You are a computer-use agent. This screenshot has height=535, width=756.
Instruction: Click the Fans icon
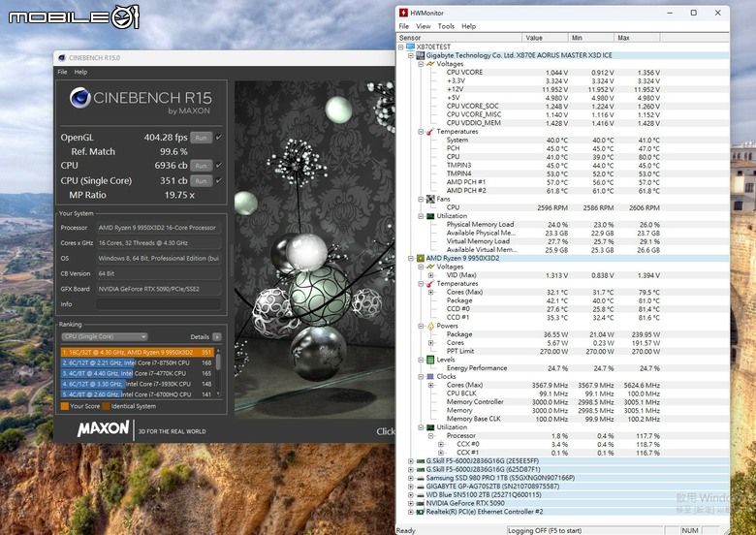tap(430, 199)
